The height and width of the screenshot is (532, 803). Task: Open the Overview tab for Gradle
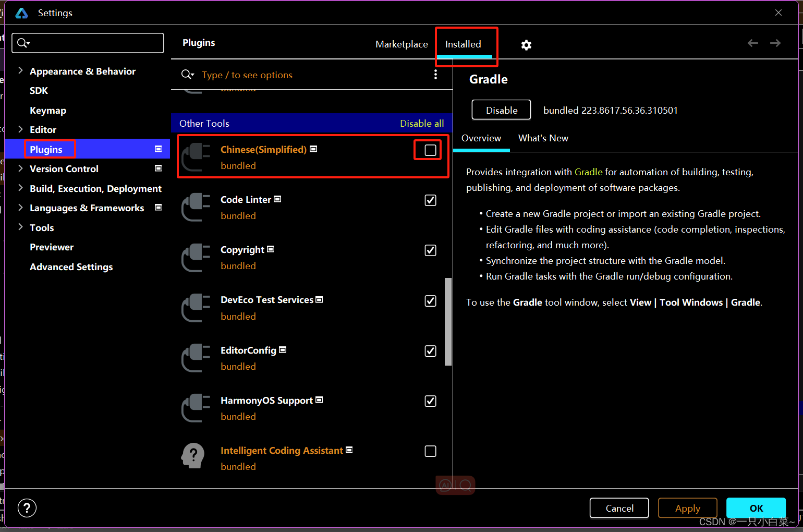tap(481, 138)
